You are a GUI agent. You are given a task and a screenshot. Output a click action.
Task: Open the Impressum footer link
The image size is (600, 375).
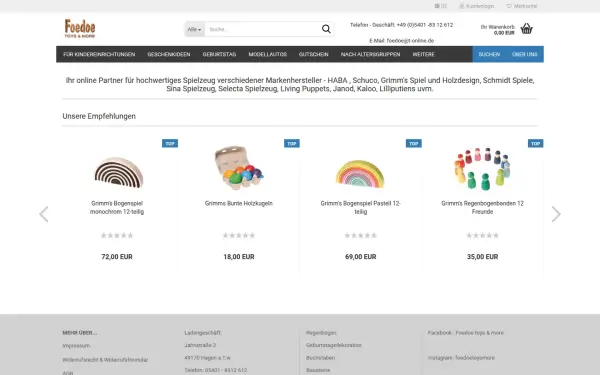76,346
